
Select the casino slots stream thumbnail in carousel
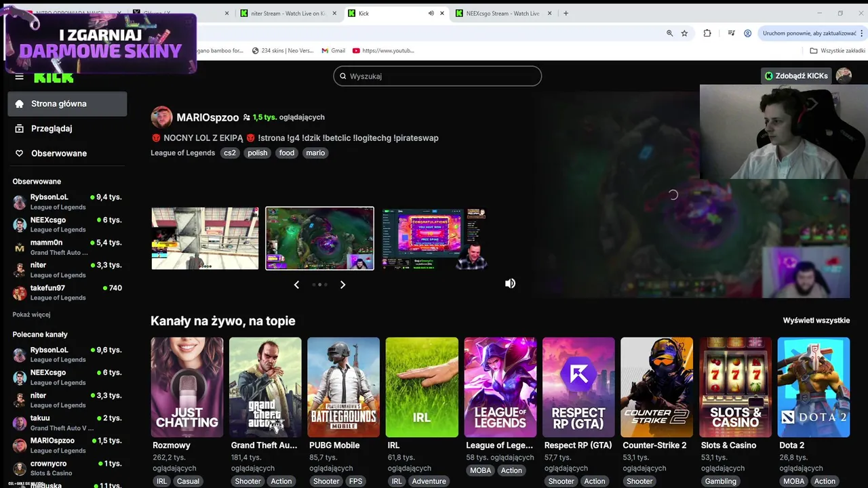pyautogui.click(x=434, y=239)
